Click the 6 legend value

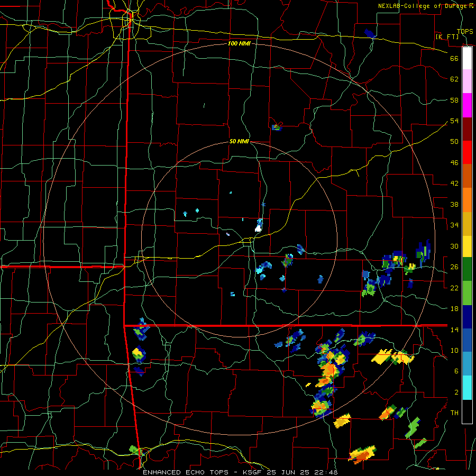(456, 371)
